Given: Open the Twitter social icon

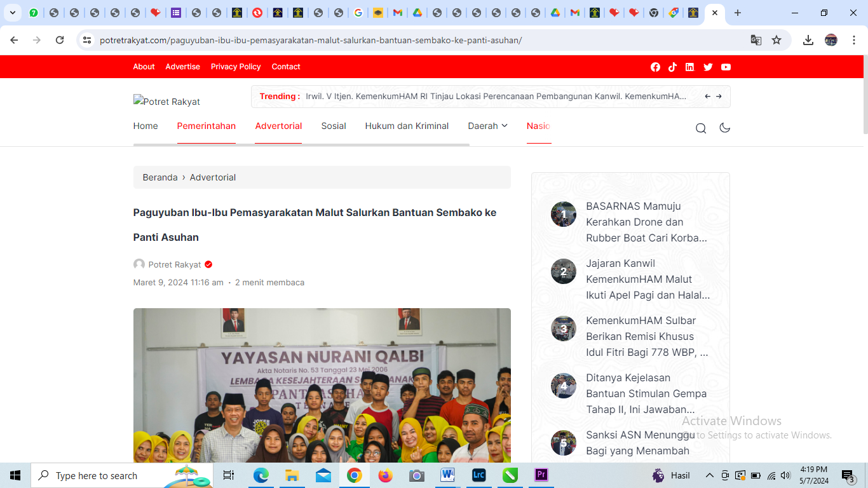Looking at the screenshot, I should 708,67.
